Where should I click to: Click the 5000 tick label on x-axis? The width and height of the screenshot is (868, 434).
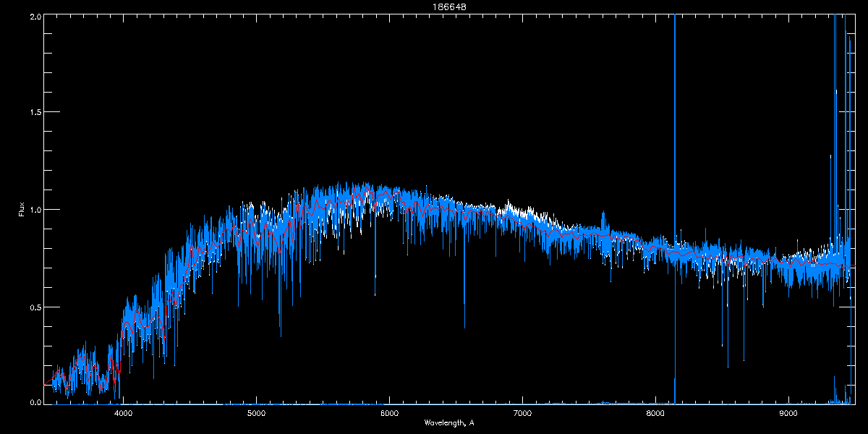[x=256, y=413]
